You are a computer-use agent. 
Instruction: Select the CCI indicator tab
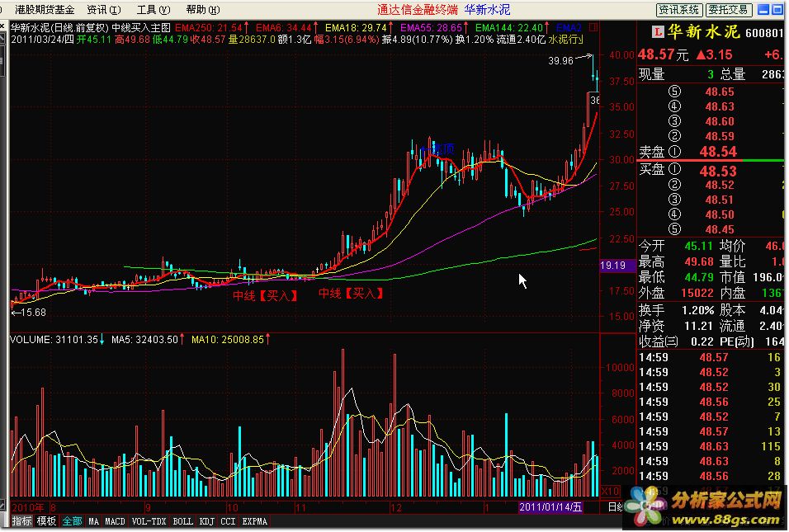pos(228,521)
